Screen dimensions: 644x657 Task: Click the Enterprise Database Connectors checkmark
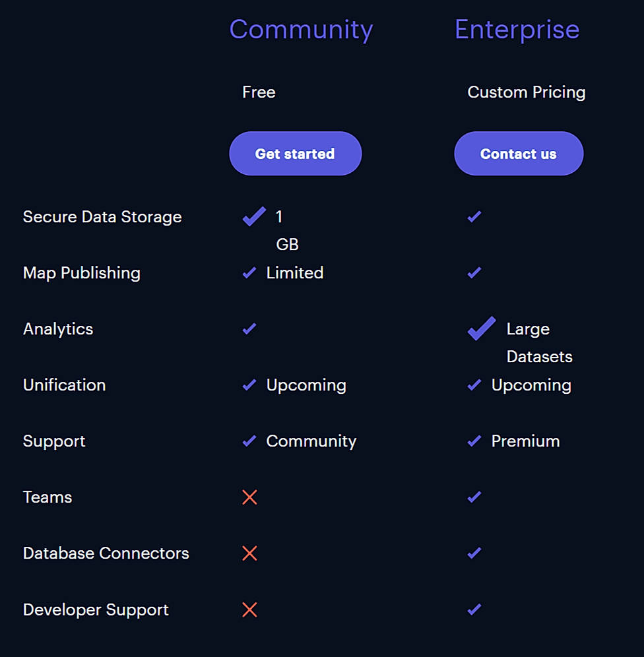coord(474,553)
